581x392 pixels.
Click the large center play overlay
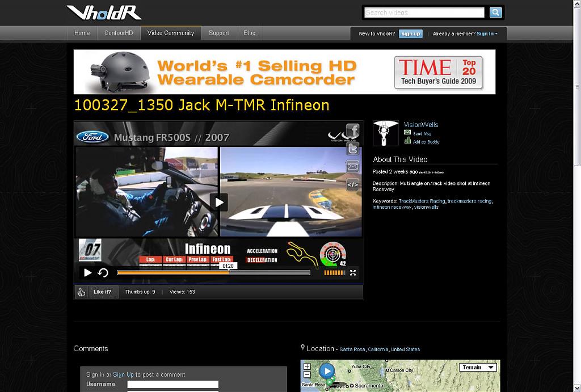218,202
